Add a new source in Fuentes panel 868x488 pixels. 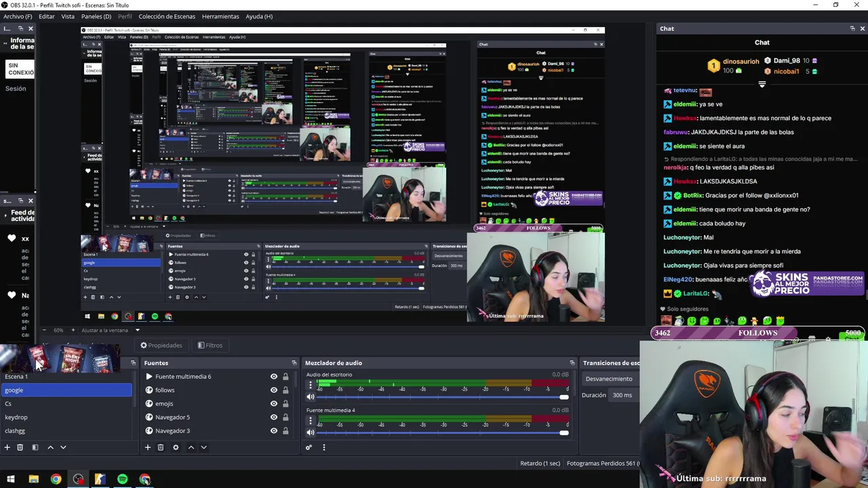click(147, 447)
